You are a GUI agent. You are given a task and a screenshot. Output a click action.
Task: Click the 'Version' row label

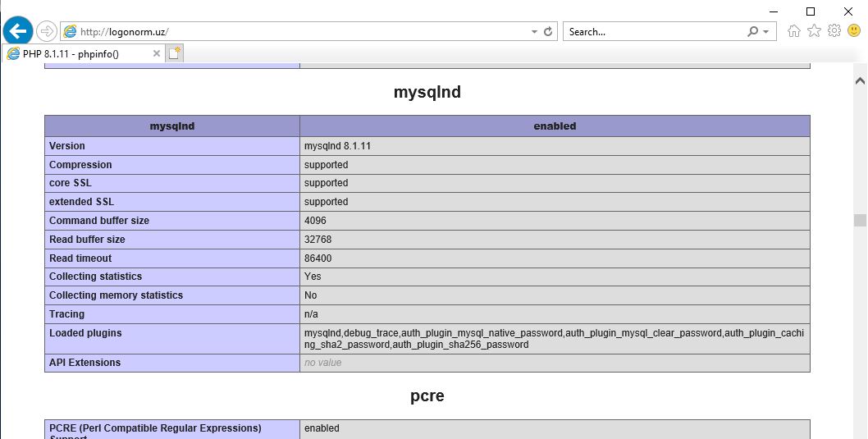pos(67,146)
